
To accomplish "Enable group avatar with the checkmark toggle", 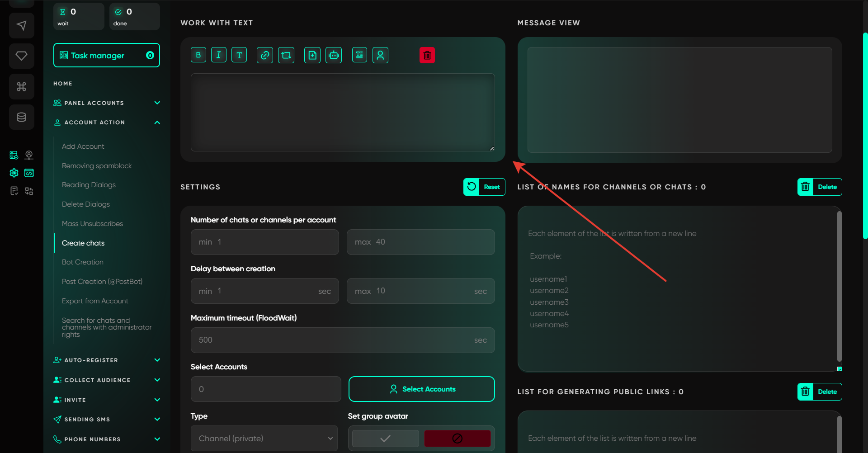I will point(385,438).
